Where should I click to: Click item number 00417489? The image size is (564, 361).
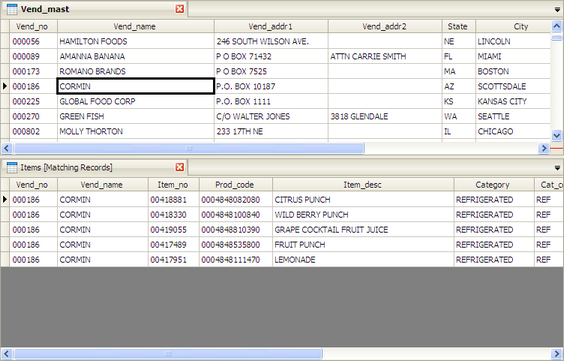[173, 245]
